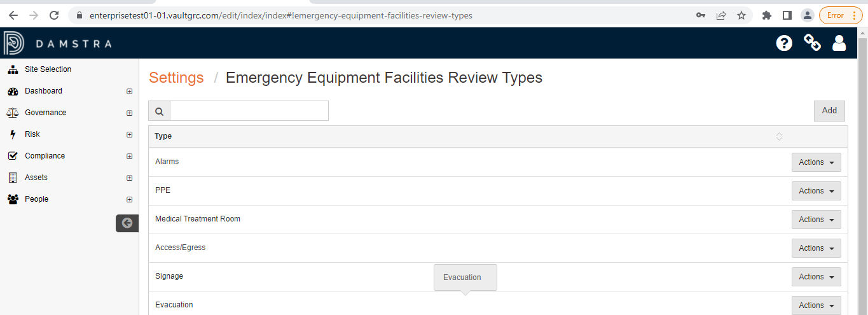Open the help question mark icon
The image size is (868, 315).
pos(784,43)
